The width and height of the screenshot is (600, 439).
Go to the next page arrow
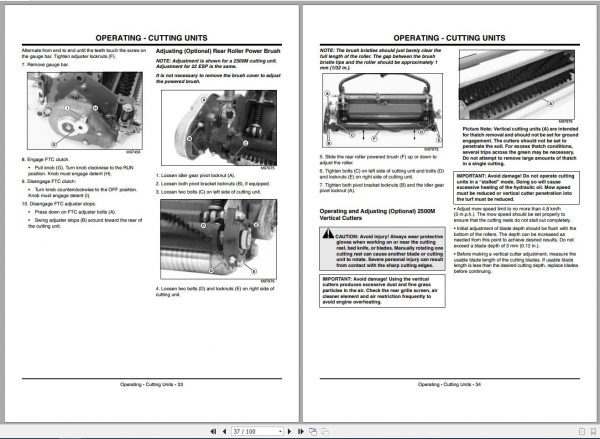(x=289, y=431)
